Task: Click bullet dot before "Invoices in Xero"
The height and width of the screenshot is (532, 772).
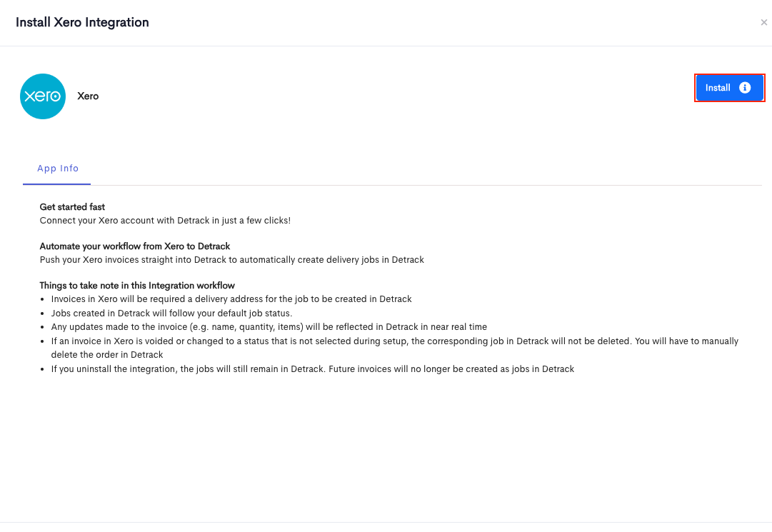Action: tap(44, 299)
